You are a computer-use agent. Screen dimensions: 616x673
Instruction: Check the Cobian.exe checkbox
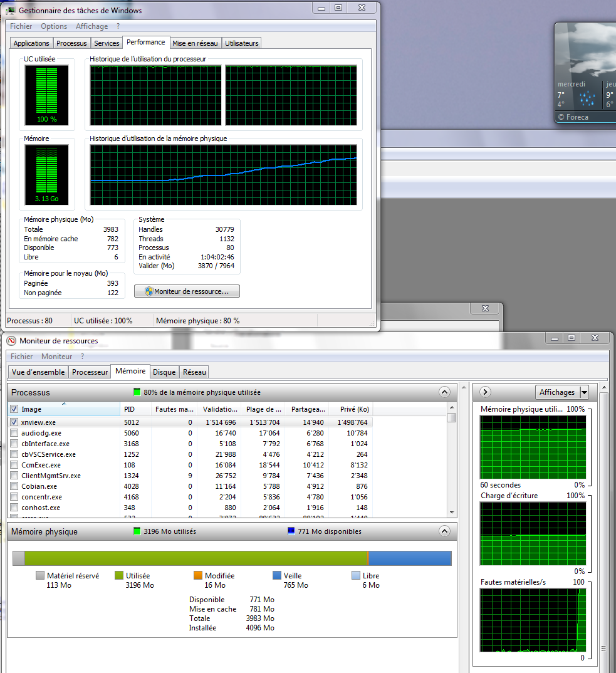click(x=14, y=486)
